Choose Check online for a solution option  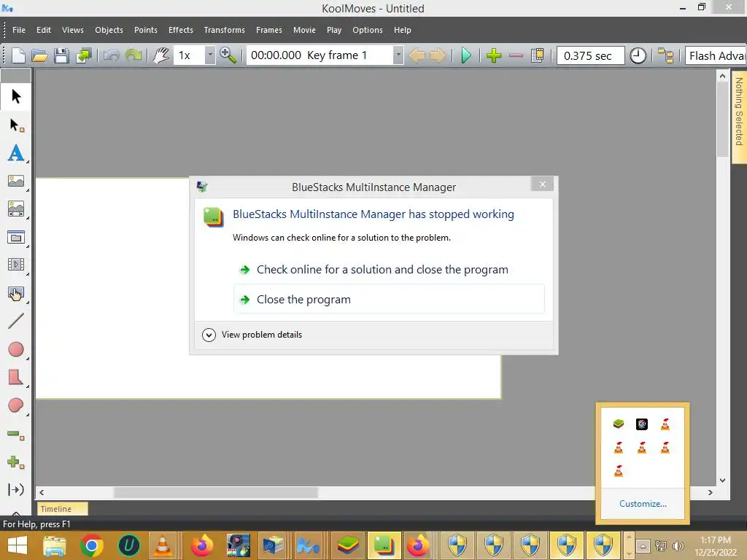point(389,270)
